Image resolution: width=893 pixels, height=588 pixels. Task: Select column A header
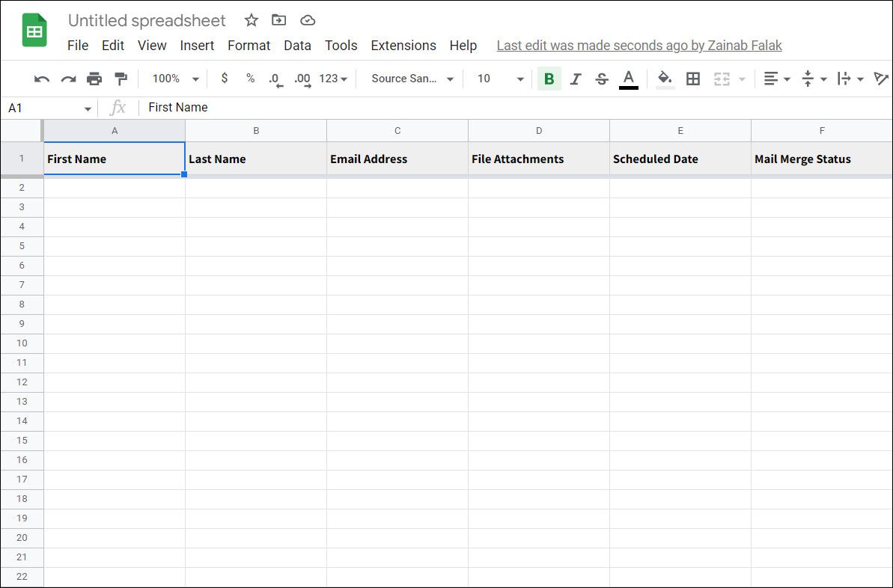115,131
